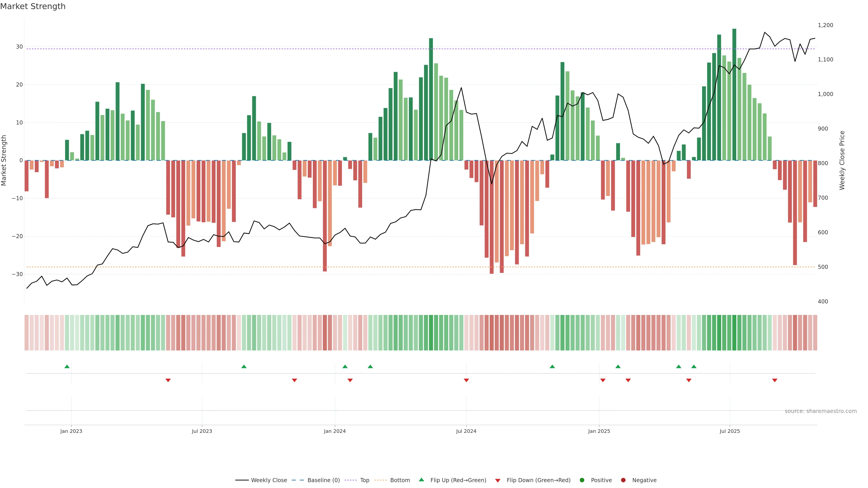Click the sharemaestro.com source text
The image size is (868, 488).
tap(821, 411)
